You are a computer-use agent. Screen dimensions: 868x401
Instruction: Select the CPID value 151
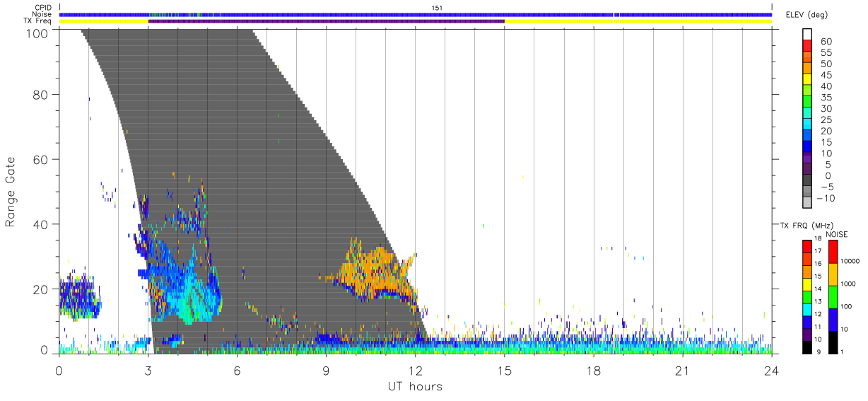[437, 8]
